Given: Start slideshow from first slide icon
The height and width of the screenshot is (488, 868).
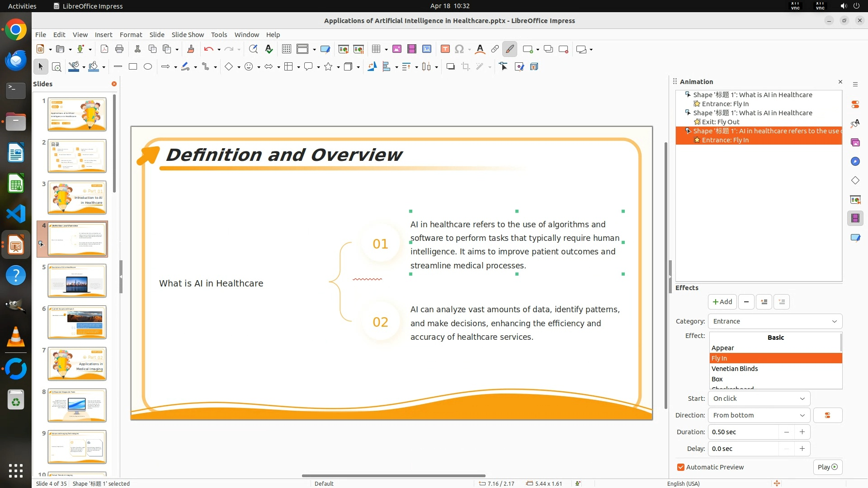Looking at the screenshot, I should 343,49.
